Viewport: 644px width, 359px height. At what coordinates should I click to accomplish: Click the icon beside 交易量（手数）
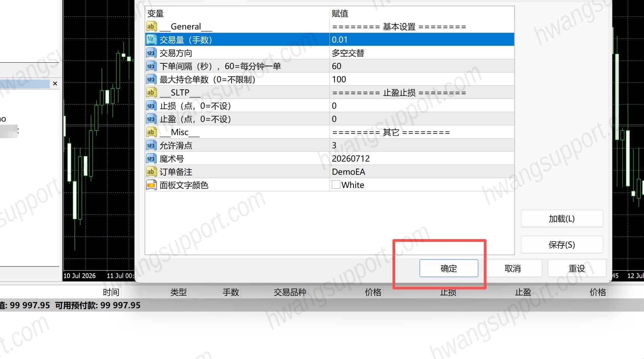151,40
